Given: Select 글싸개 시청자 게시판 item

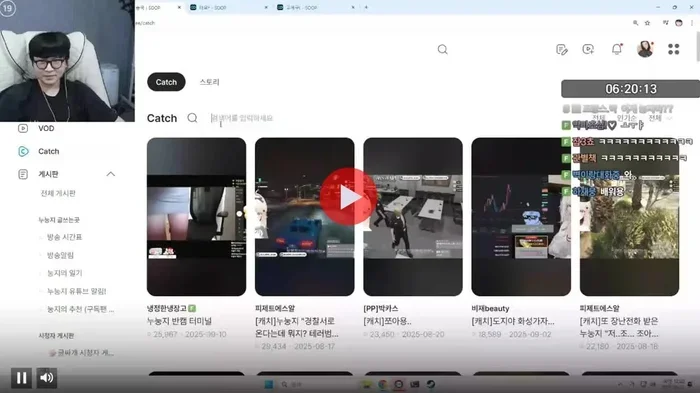Looking at the screenshot, I should click(81, 353).
